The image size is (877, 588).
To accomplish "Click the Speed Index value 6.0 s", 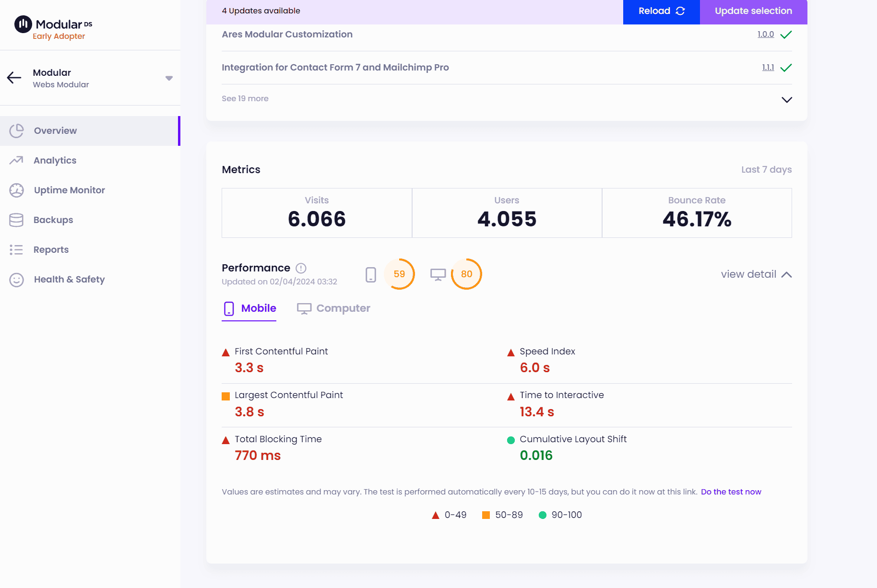I will coord(535,368).
